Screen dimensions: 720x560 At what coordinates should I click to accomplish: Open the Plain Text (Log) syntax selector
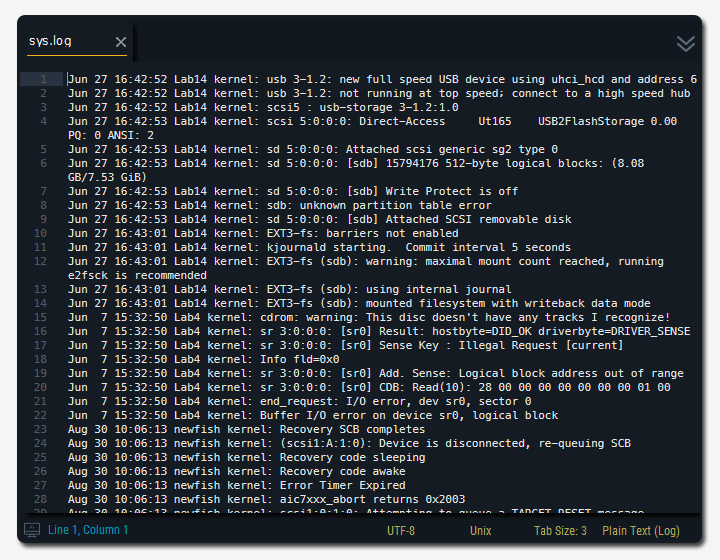[x=641, y=531]
